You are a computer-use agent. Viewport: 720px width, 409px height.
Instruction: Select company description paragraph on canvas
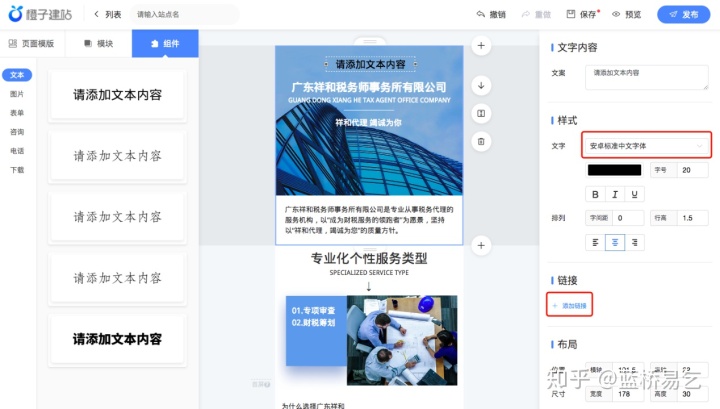click(369, 220)
